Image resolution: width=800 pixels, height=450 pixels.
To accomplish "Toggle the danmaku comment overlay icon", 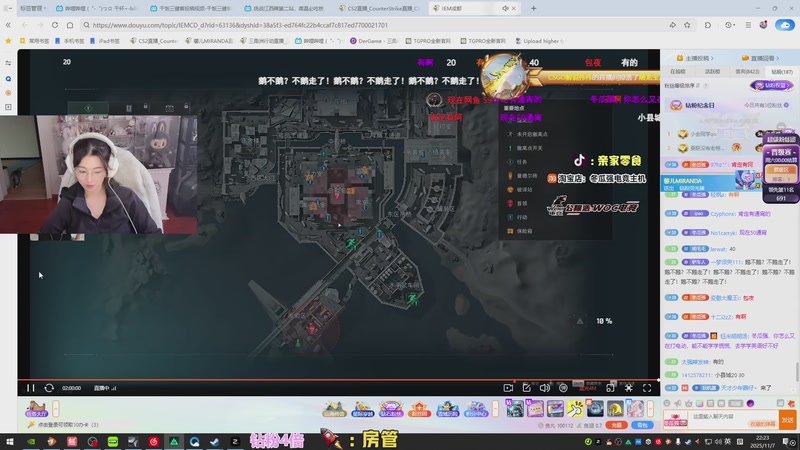I will coord(563,388).
